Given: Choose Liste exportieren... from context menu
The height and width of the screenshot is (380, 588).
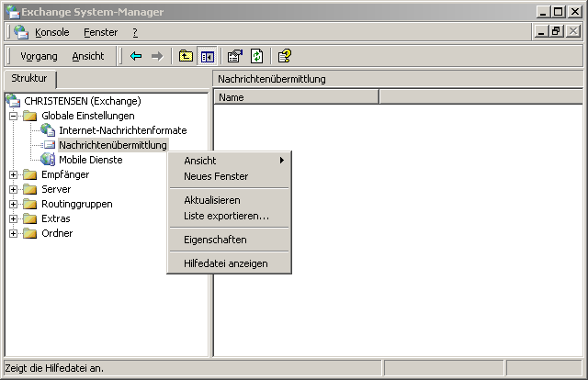Looking at the screenshot, I should pyautogui.click(x=229, y=216).
